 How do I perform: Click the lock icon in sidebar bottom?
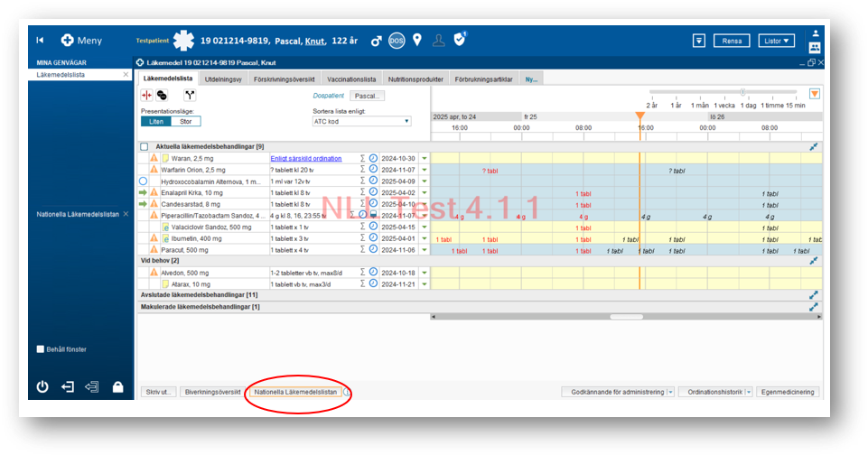117,386
